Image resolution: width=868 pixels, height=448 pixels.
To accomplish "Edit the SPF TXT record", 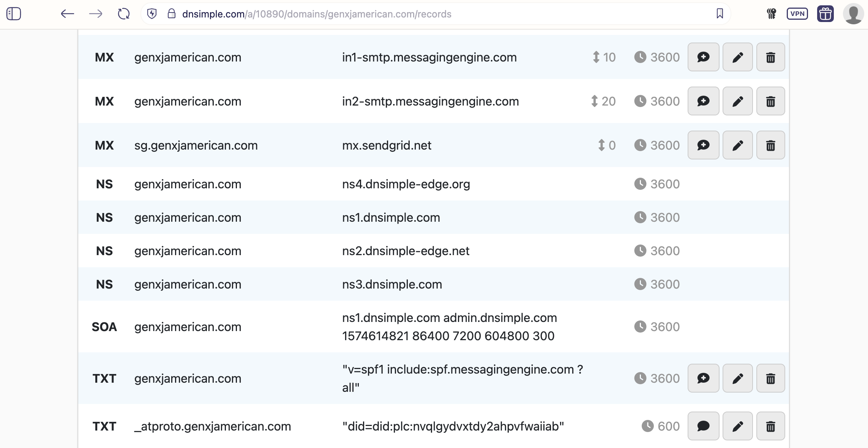I will [737, 378].
